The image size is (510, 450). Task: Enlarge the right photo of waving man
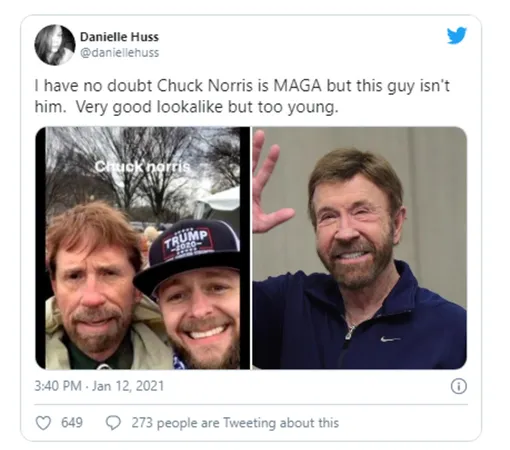click(360, 248)
